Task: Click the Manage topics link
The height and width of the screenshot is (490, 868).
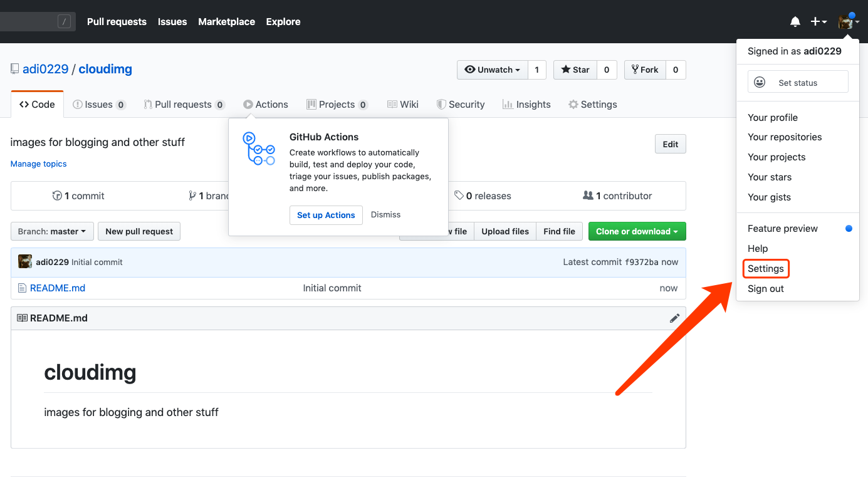Action: [38, 164]
